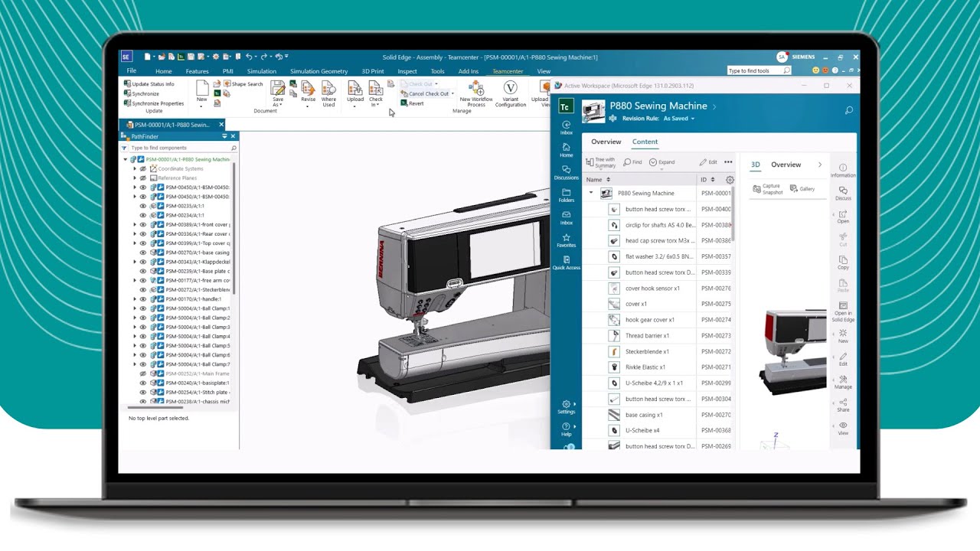Click Update Status Info in the ribbon
This screenshot has height=551, width=980.
[x=149, y=84]
